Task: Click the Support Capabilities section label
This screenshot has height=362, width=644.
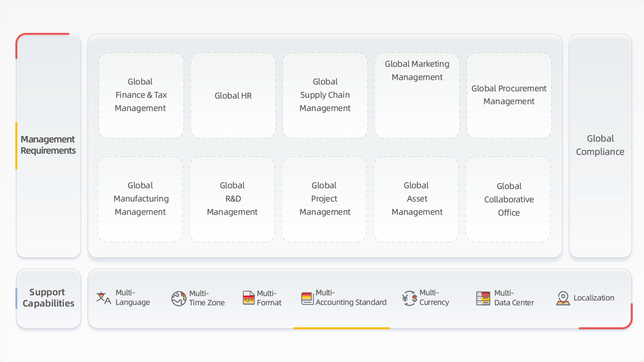Action: tap(48, 298)
